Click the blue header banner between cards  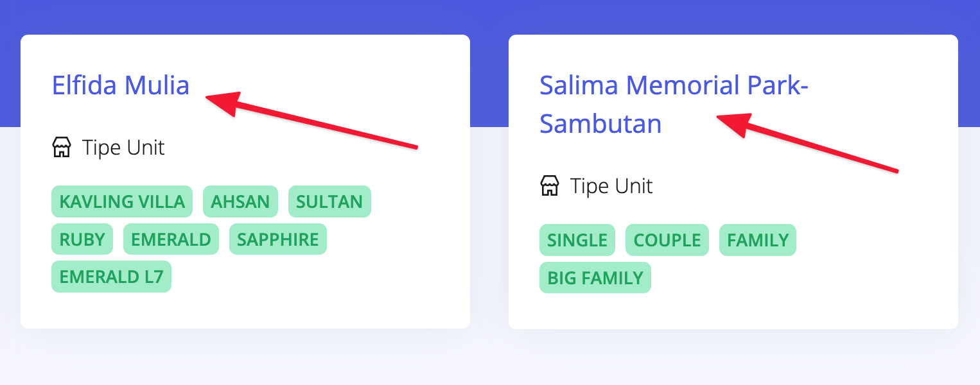489,64
